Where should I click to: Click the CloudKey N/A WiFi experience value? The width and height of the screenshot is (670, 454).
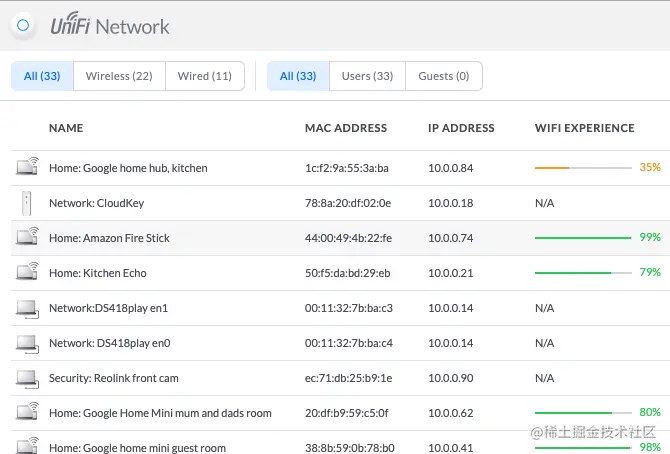click(x=544, y=203)
